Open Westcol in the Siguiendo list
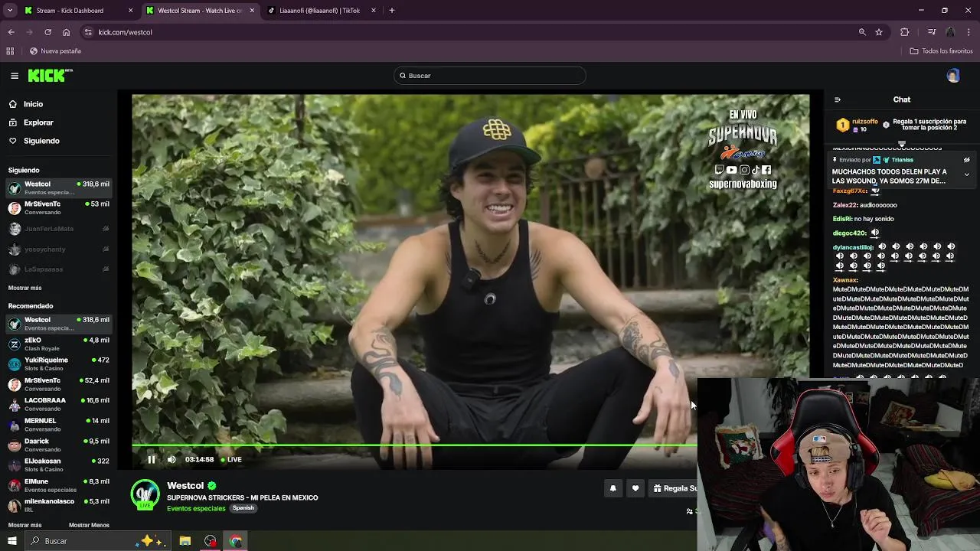This screenshot has width=980, height=551. point(58,187)
